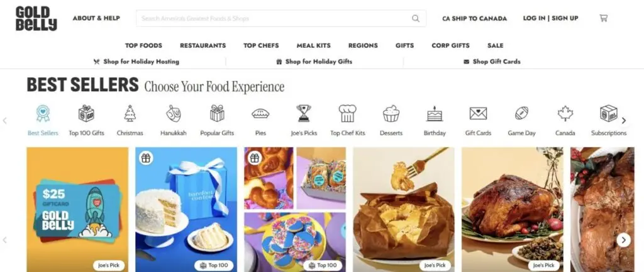Select the Joe's Picks trophy icon
Image resolution: width=644 pixels, height=272 pixels.
(x=304, y=114)
